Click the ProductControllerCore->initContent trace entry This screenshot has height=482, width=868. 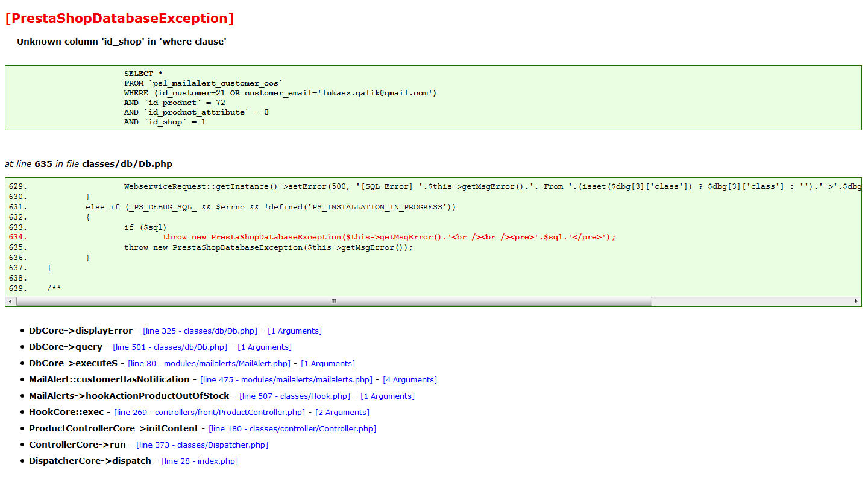(x=113, y=428)
